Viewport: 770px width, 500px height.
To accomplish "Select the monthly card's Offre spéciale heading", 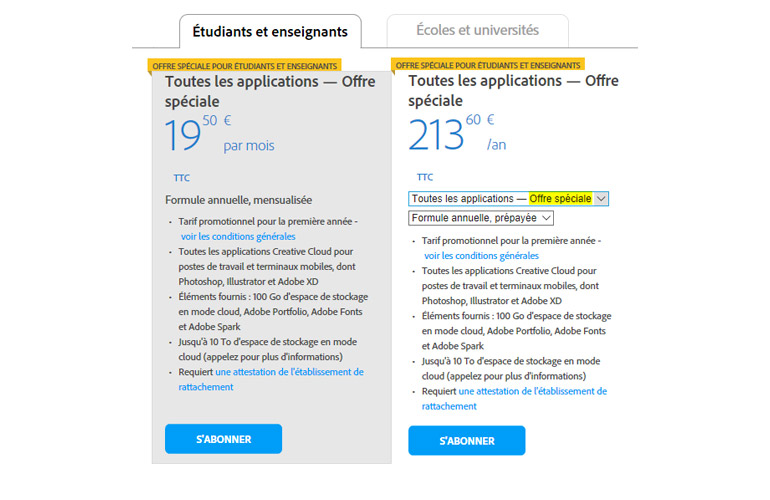I will click(269, 91).
